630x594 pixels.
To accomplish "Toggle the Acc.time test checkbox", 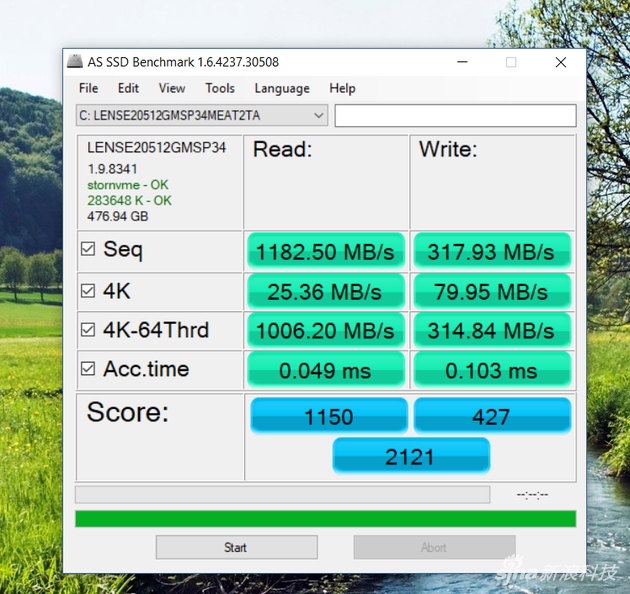I will click(88, 369).
